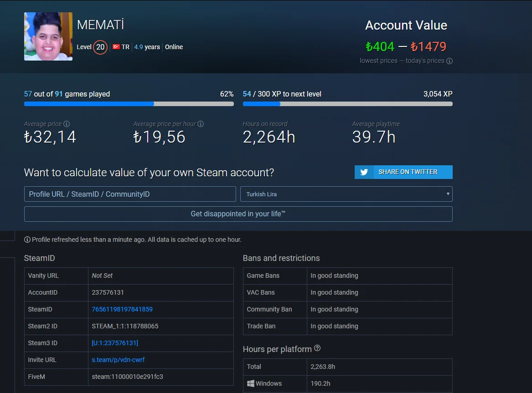The height and width of the screenshot is (393, 532).
Task: Click VAC Bans In good standing cell
Action: (x=380, y=293)
